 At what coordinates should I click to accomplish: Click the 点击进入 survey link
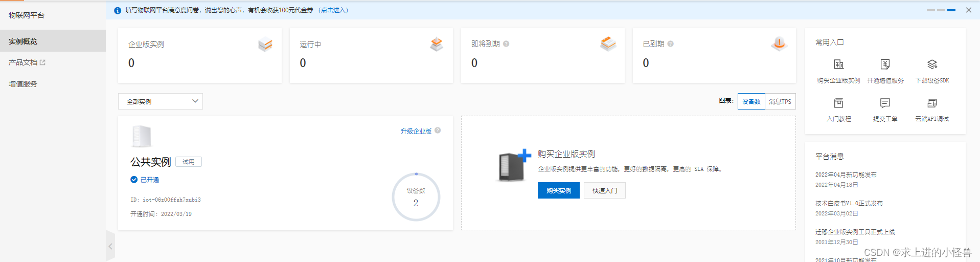(x=333, y=10)
